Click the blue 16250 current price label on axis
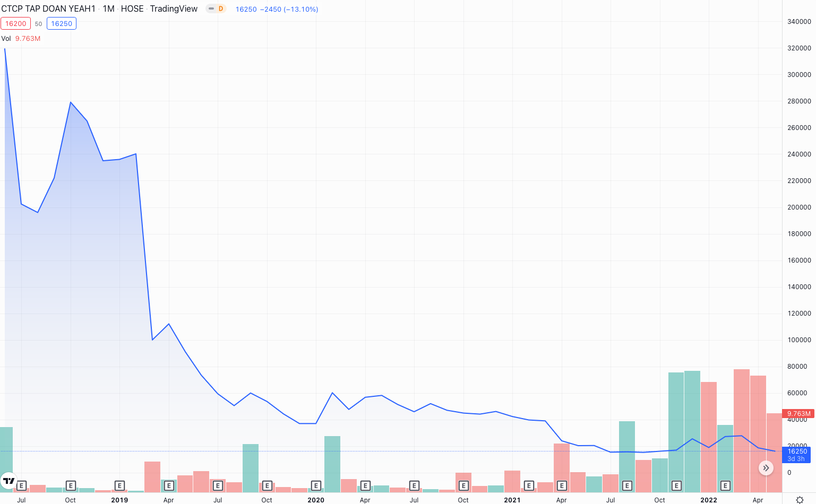 pos(796,451)
